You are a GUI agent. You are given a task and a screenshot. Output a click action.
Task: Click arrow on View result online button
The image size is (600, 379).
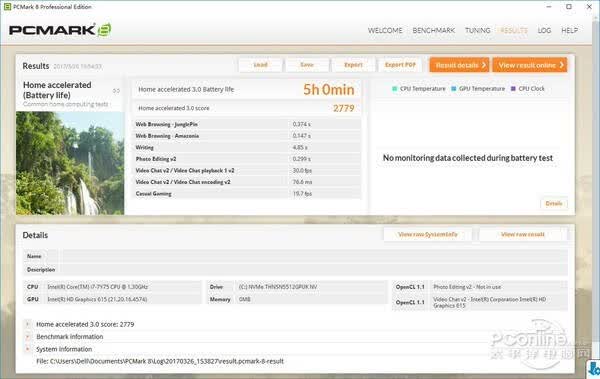562,65
